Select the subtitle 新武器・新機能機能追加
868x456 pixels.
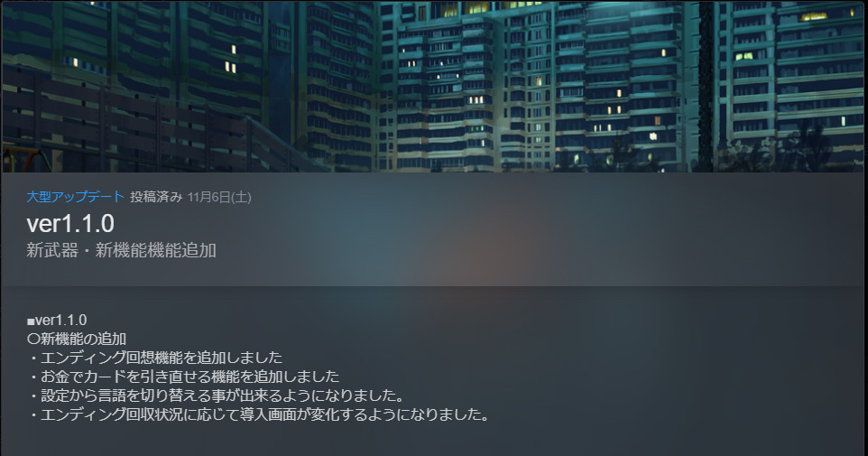[x=121, y=250]
